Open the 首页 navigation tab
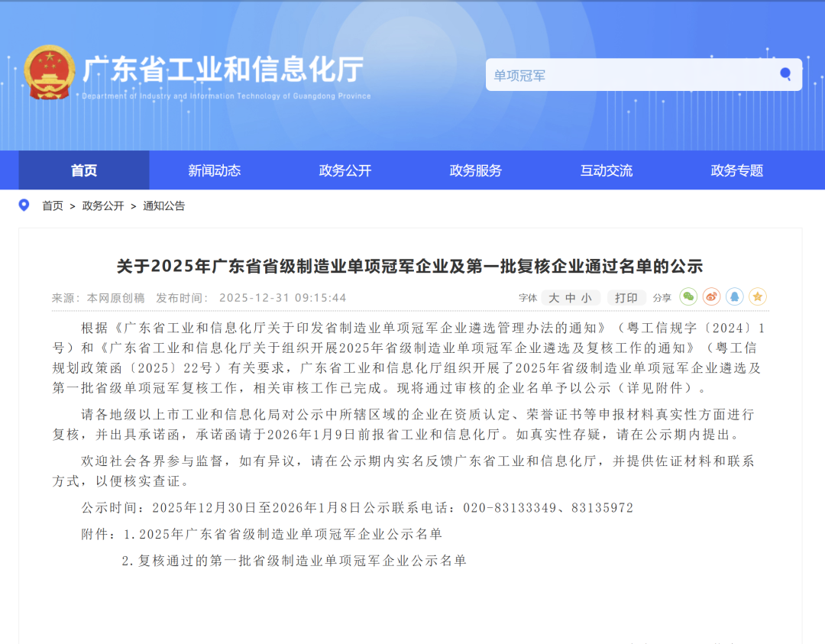 tap(84, 170)
